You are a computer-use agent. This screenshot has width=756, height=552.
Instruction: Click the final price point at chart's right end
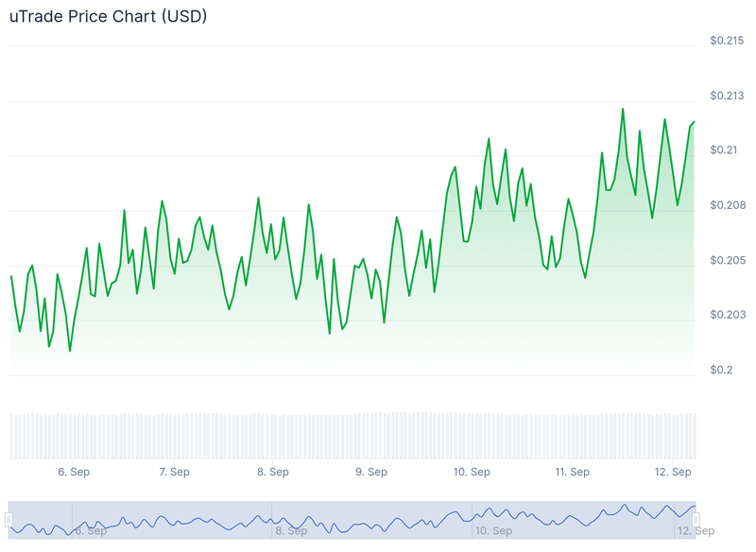pos(695,122)
